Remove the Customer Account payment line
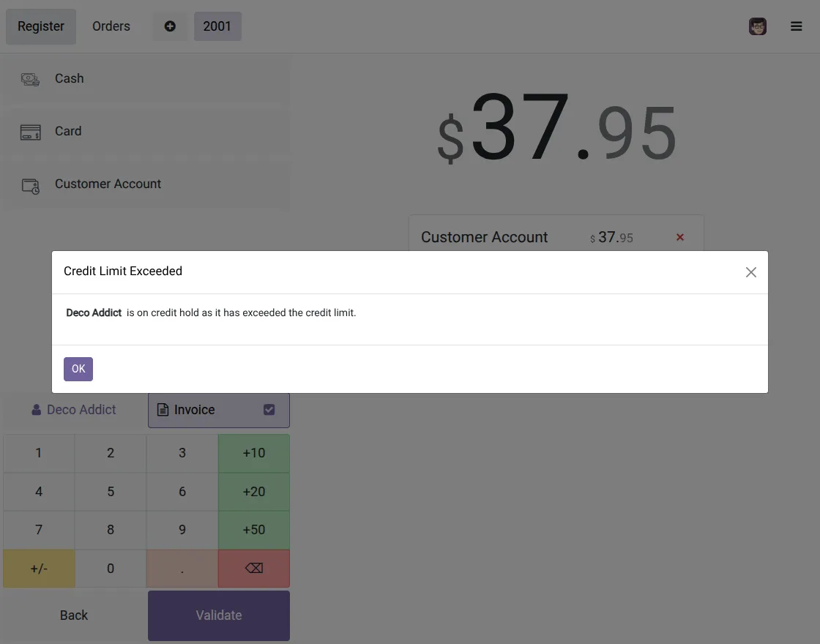This screenshot has height=644, width=820. 679,237
